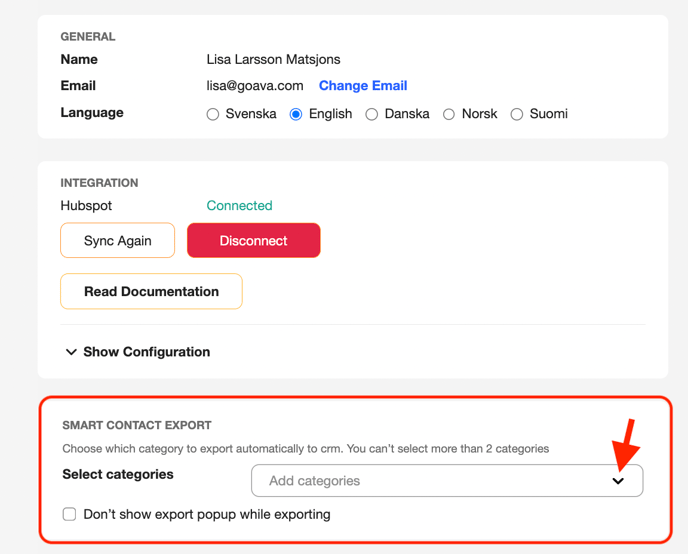Click the name Lisa Larsson Matsjons

pyautogui.click(x=273, y=59)
